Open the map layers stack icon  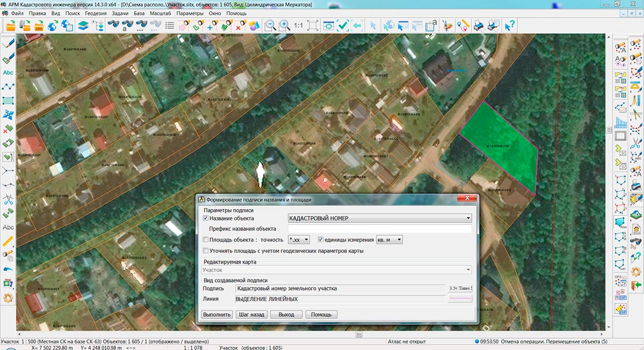click(83, 25)
